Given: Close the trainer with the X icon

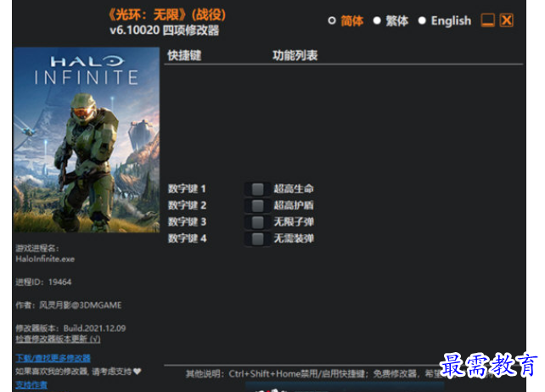Looking at the screenshot, I should pos(507,20).
